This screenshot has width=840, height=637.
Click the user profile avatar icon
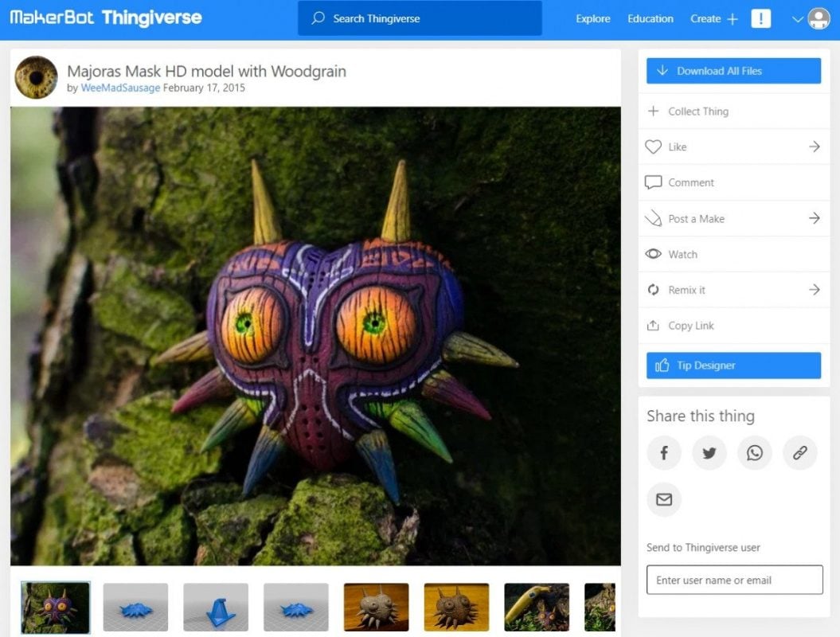[x=819, y=19]
